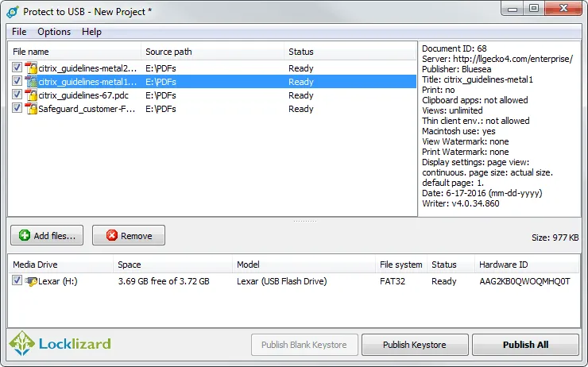The image size is (588, 367).
Task: Click the File system column header
Action: tap(401, 265)
